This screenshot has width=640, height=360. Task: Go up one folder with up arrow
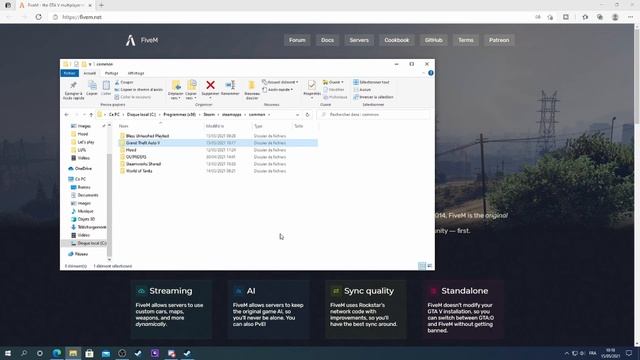tap(91, 115)
